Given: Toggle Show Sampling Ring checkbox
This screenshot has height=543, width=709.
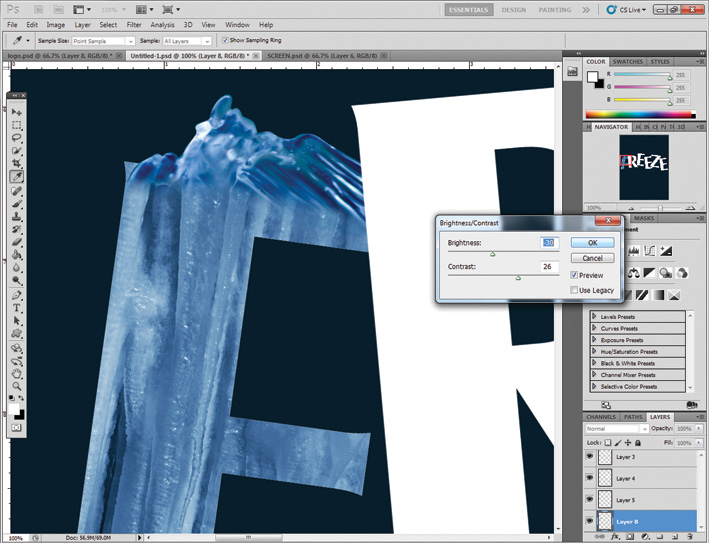Looking at the screenshot, I should (225, 40).
